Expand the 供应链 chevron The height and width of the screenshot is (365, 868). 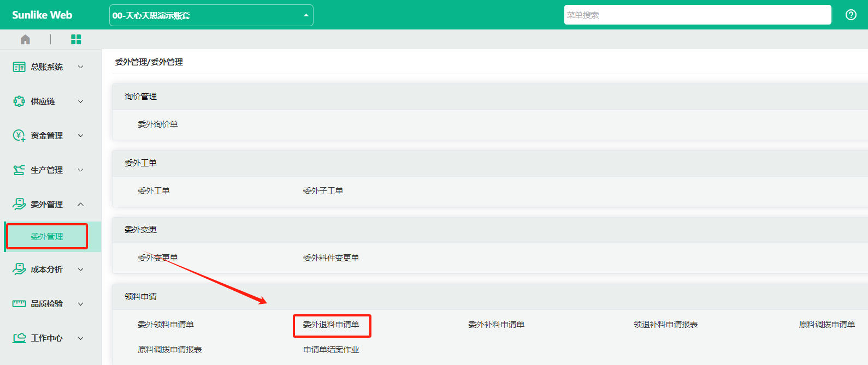coord(81,101)
